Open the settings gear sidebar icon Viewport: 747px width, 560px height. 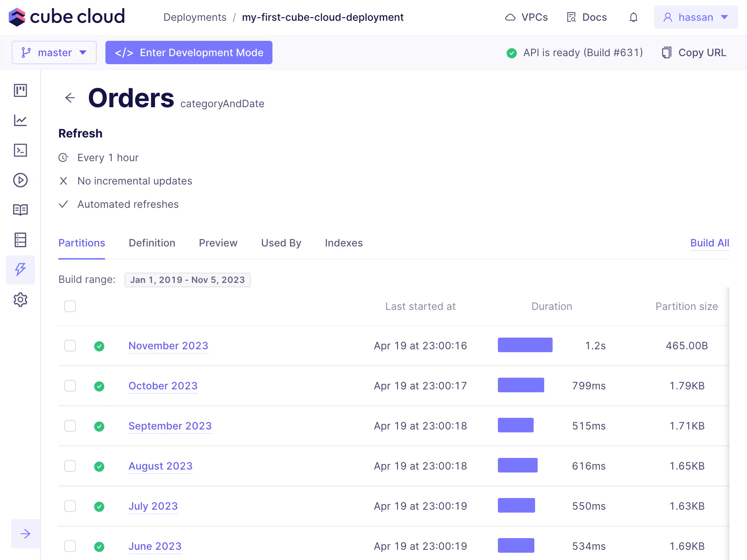coord(20,300)
